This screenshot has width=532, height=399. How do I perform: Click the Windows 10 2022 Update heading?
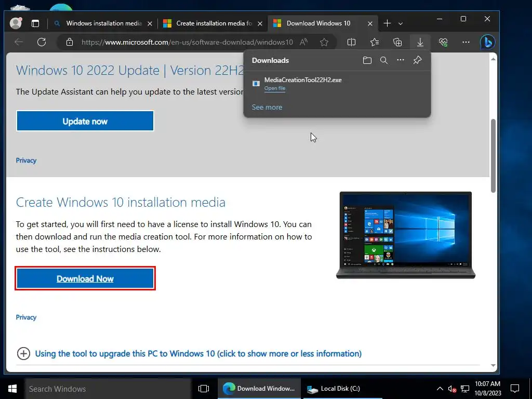[x=130, y=70]
